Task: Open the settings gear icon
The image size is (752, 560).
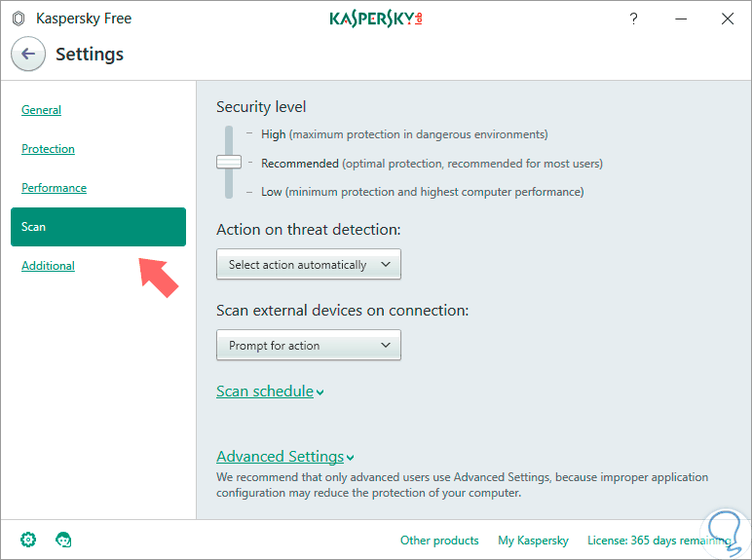Action: coord(28,540)
